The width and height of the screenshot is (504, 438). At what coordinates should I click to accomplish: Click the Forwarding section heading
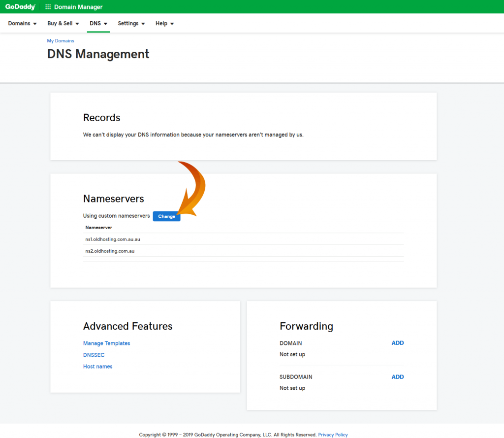306,326
